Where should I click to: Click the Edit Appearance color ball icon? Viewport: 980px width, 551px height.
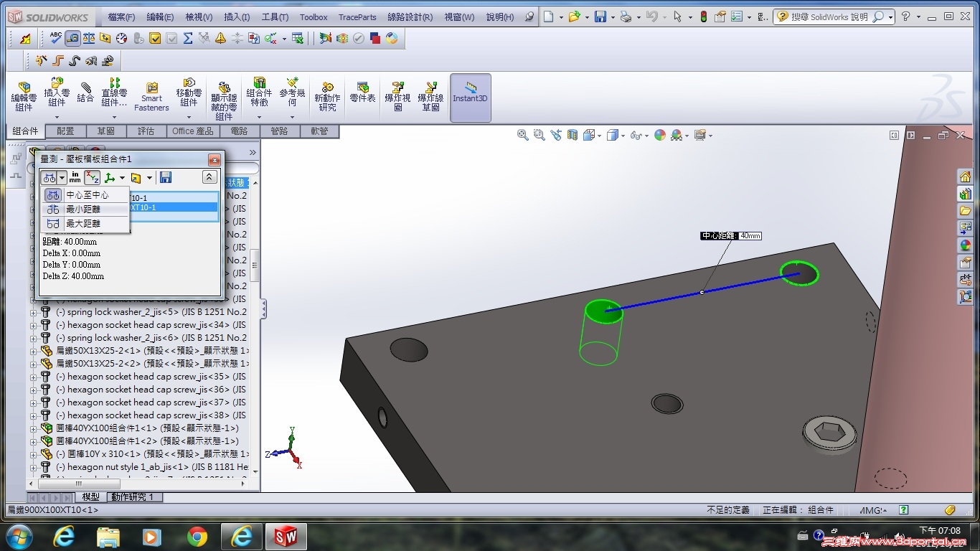click(x=659, y=135)
